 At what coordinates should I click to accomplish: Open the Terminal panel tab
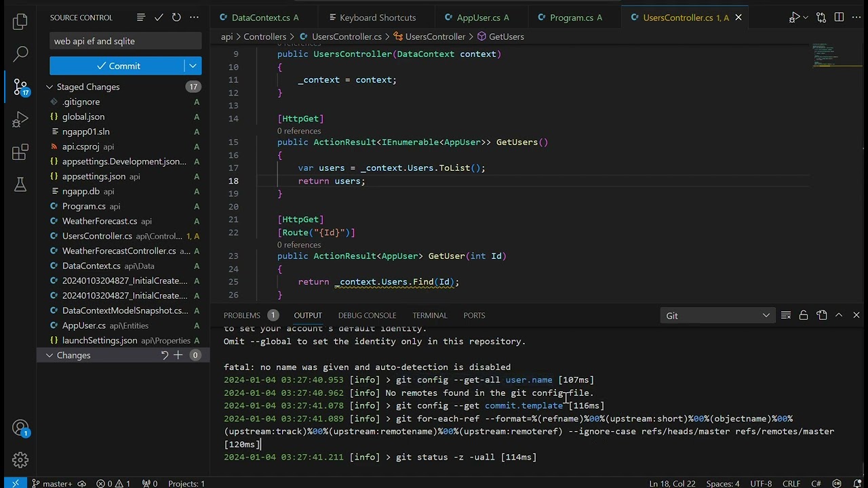tap(430, 315)
